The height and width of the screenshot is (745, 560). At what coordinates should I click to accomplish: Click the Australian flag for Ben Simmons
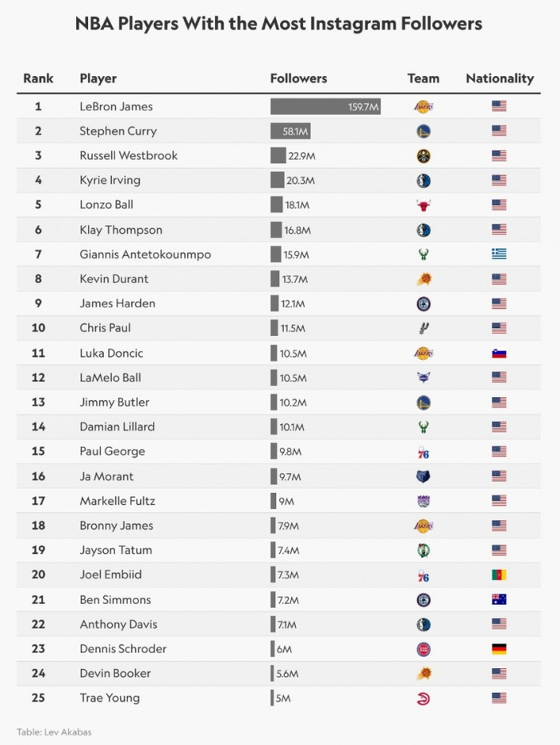tap(499, 599)
